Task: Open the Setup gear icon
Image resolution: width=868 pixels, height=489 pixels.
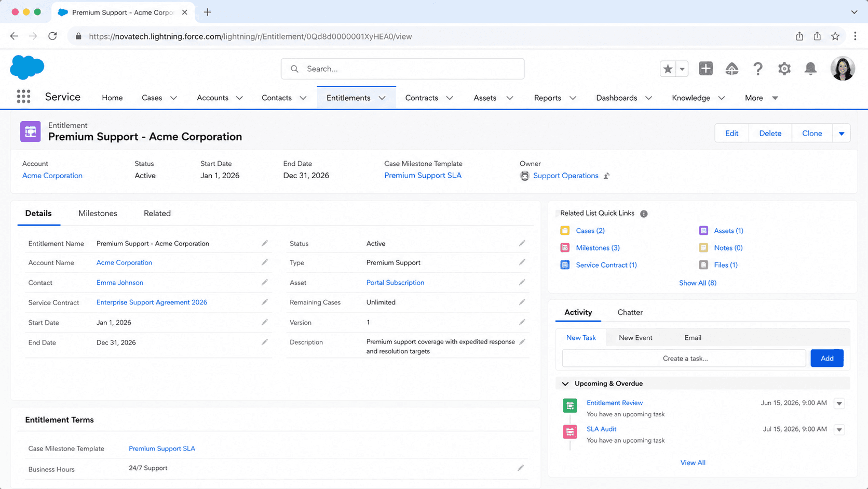Action: tap(784, 69)
